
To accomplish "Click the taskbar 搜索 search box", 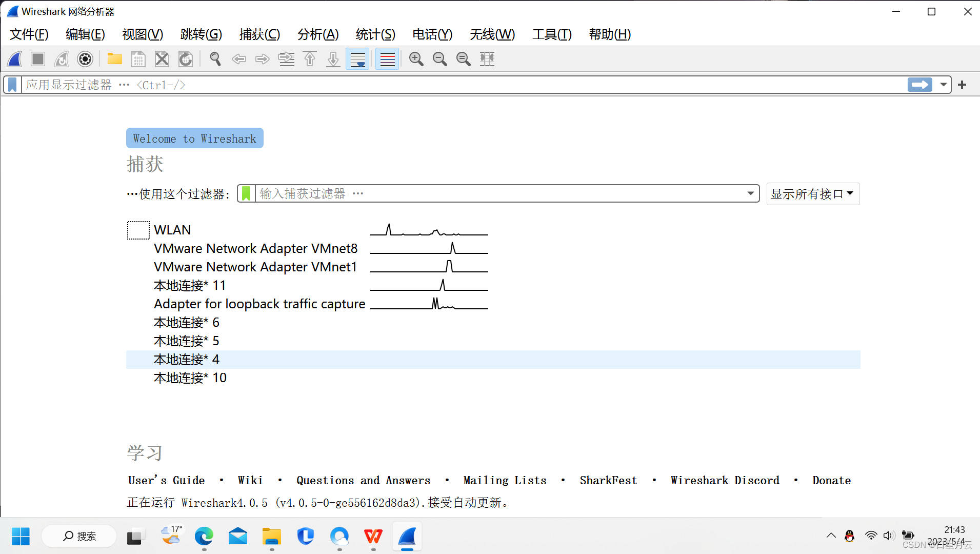I will coord(79,537).
